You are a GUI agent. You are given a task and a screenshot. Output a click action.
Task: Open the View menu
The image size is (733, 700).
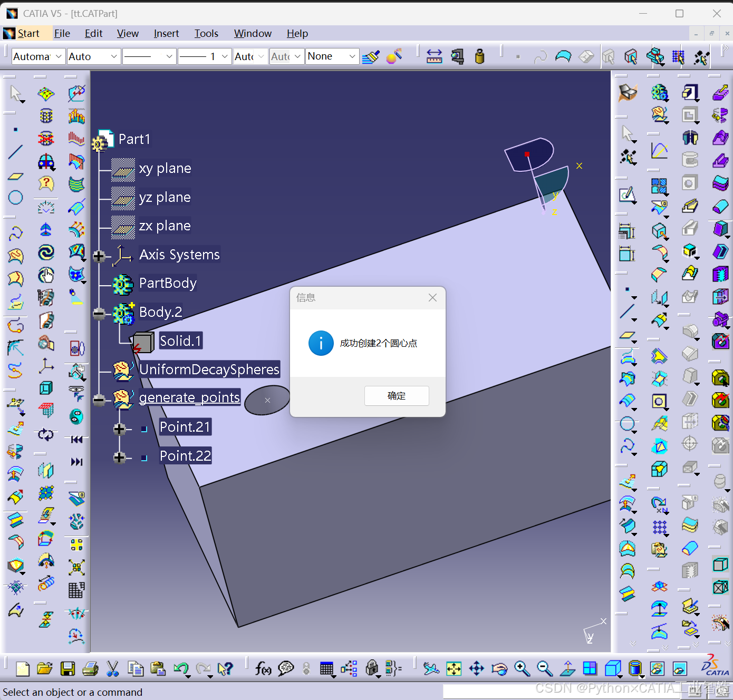click(x=128, y=33)
